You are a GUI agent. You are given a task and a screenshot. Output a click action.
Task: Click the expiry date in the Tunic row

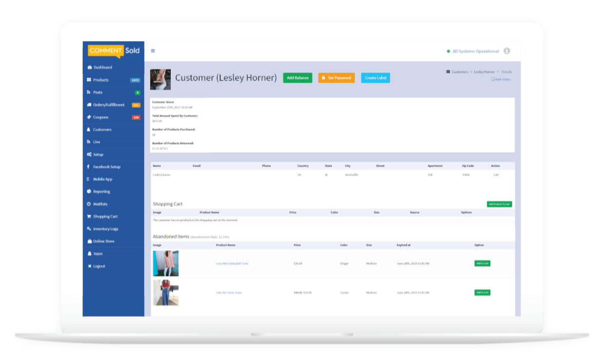413,264
